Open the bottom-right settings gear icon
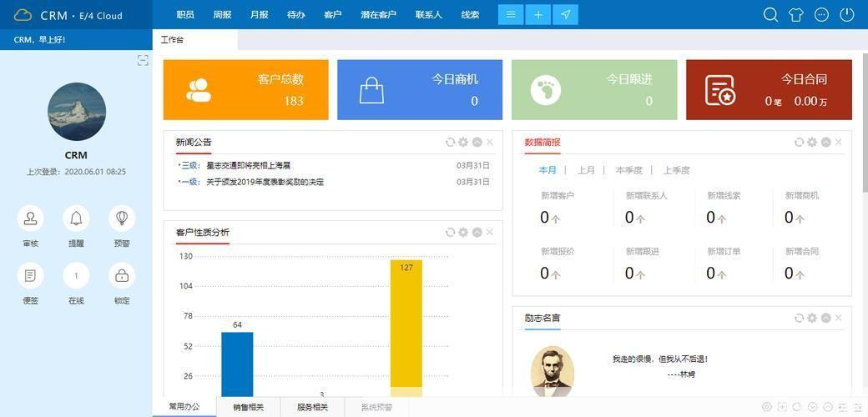Viewport: 868px width, 417px height. [766, 407]
